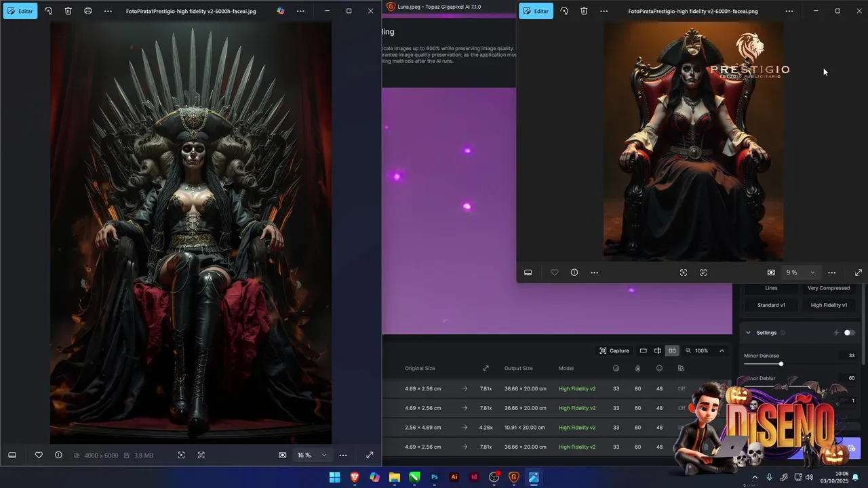Select the Lines model option
Screen dimensions: 868x488
[771, 288]
